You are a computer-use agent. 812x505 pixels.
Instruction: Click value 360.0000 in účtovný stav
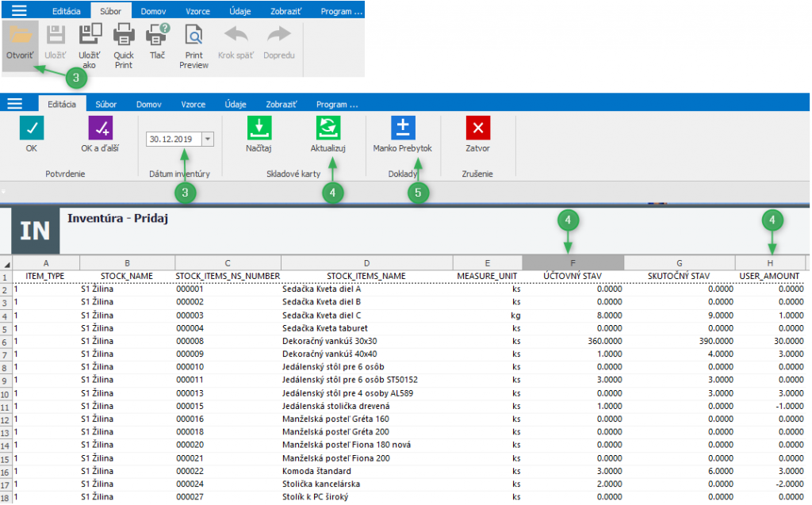pos(605,341)
